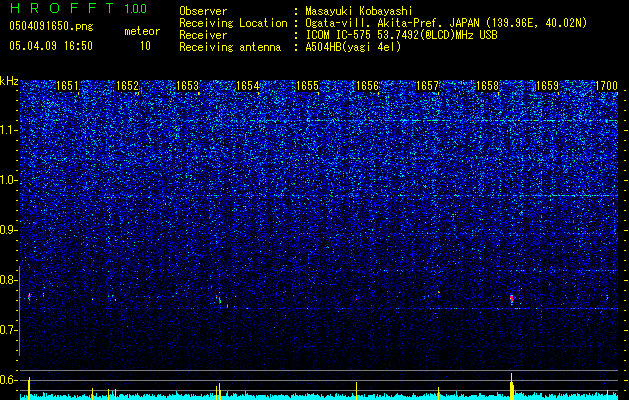This screenshot has width=629, height=400.
Task: Click the 0.6 kHz axis label
Action: pyautogui.click(x=8, y=380)
